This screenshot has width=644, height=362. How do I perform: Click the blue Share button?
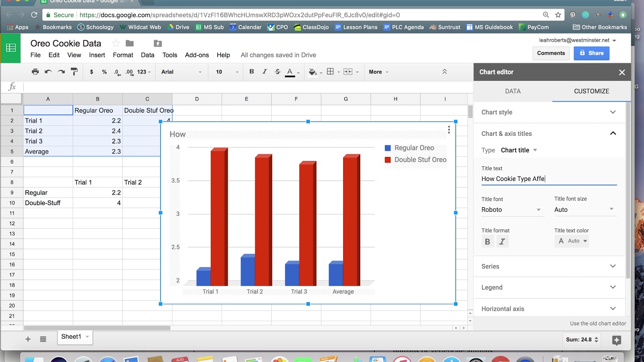(x=592, y=53)
